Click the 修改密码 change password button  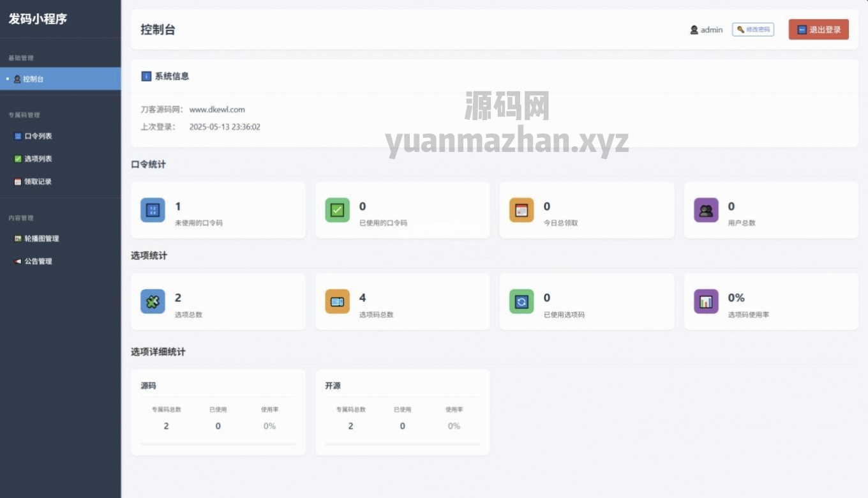(x=752, y=29)
